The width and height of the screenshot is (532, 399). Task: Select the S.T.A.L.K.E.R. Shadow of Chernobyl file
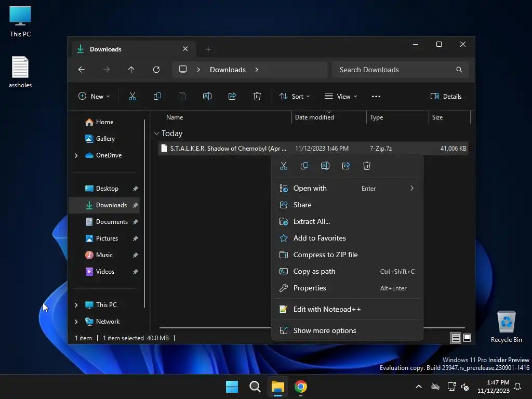pos(313,149)
